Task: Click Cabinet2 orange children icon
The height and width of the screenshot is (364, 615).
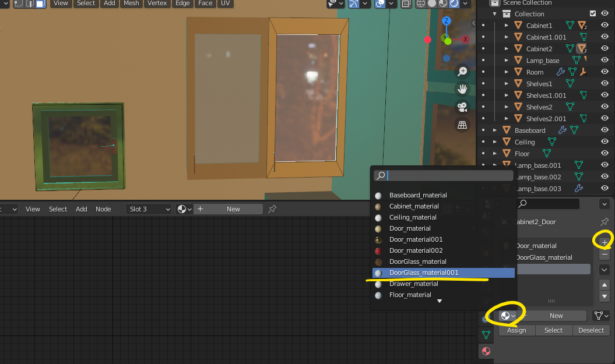Action: click(582, 48)
